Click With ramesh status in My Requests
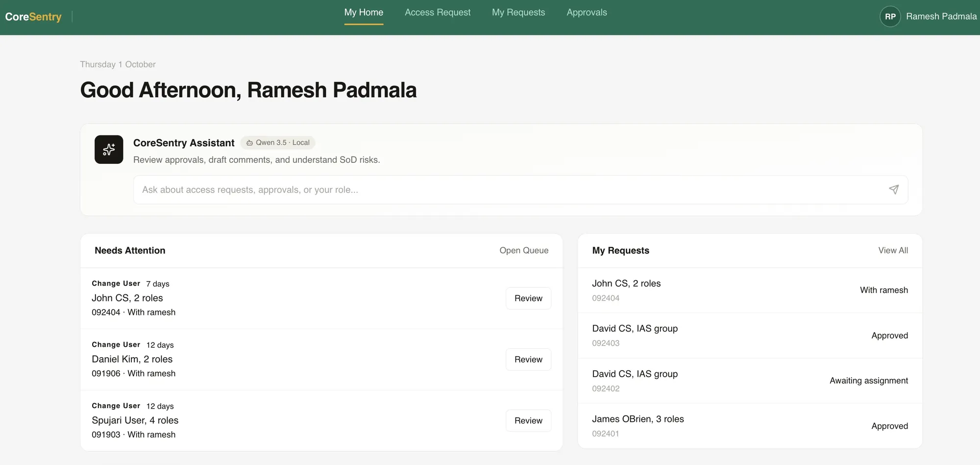This screenshot has width=980, height=465. pos(883,290)
